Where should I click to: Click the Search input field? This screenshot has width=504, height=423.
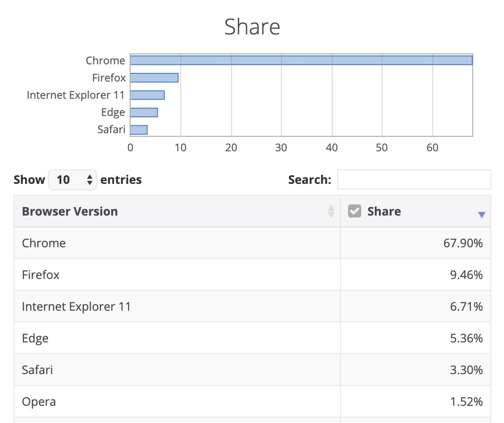click(x=414, y=179)
